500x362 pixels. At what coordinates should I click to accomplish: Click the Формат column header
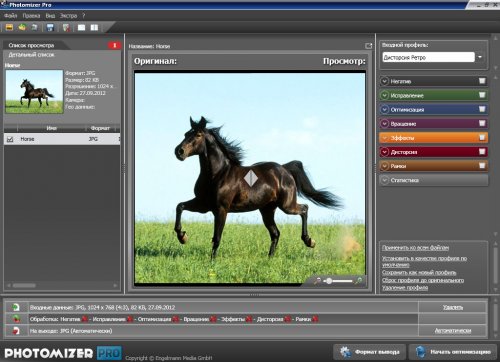[100, 128]
